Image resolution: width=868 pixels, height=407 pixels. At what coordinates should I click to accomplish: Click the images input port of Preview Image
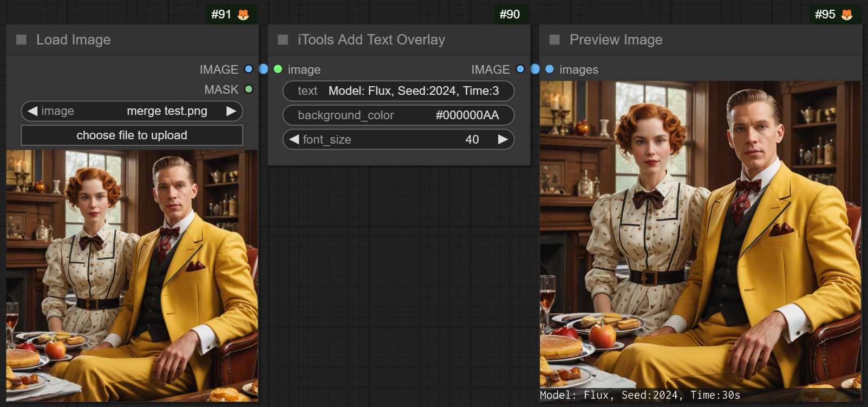(x=550, y=69)
